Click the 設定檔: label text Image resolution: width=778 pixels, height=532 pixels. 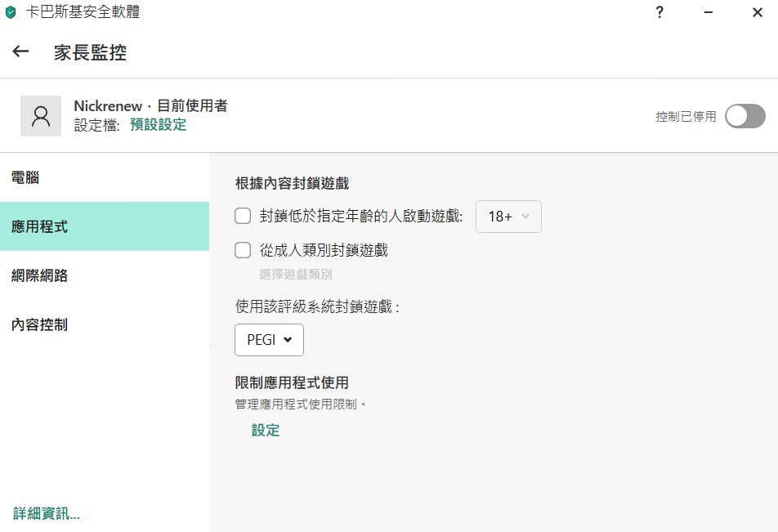(97, 125)
